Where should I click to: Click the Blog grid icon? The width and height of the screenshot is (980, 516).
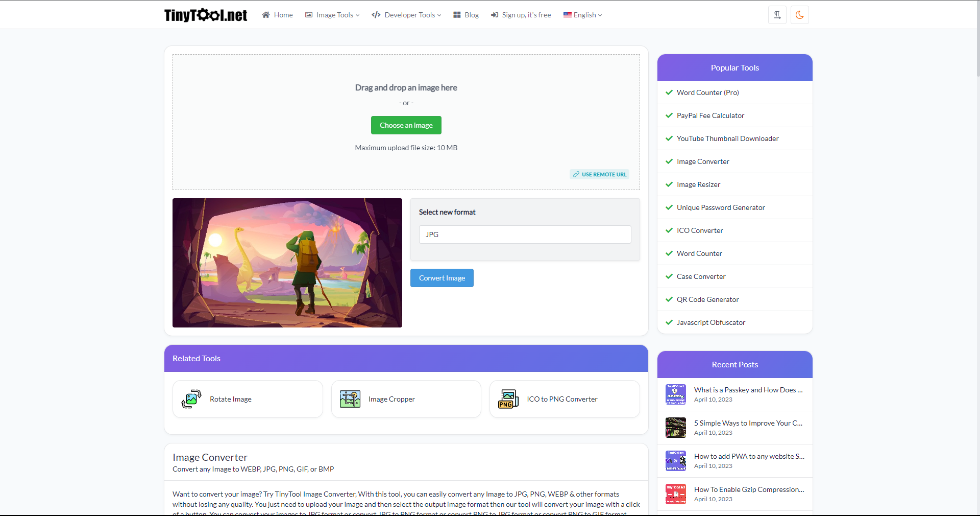(x=456, y=15)
